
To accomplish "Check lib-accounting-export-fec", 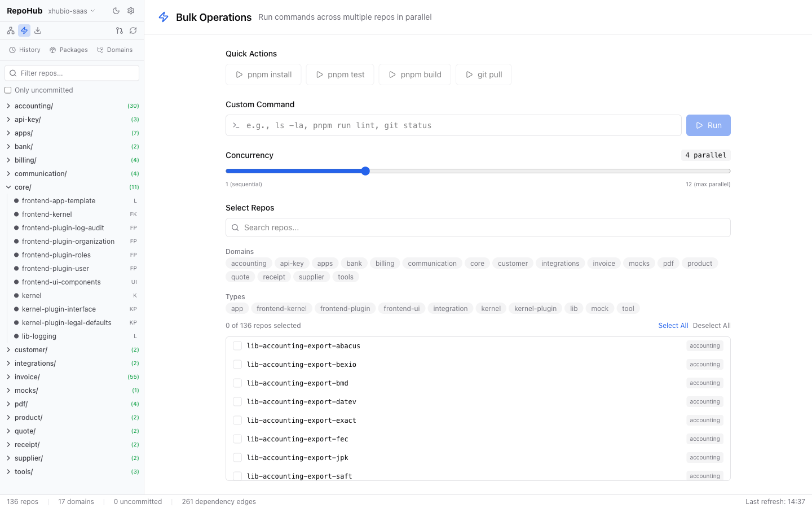I will tap(237, 439).
